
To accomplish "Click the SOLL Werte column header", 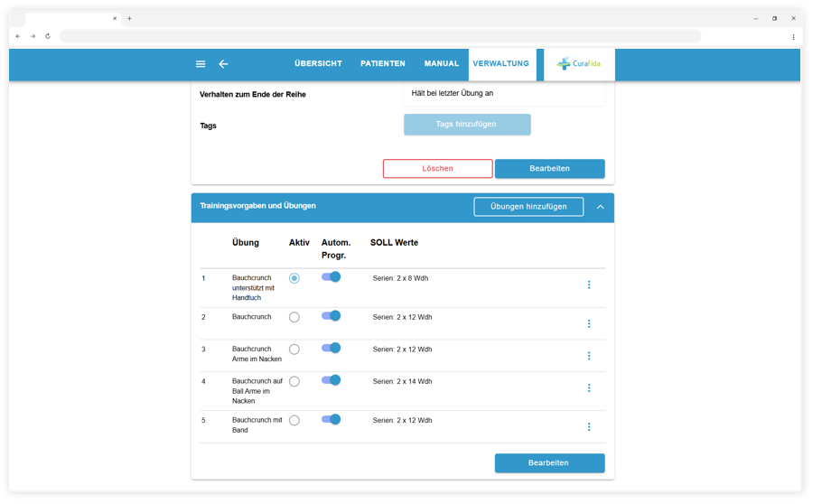I will (394, 243).
